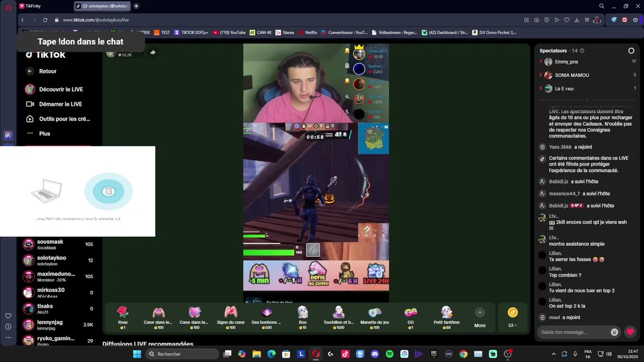The image size is (644, 362).
Task: Open Epic Games launcher from taskbar
Action: [434, 354]
